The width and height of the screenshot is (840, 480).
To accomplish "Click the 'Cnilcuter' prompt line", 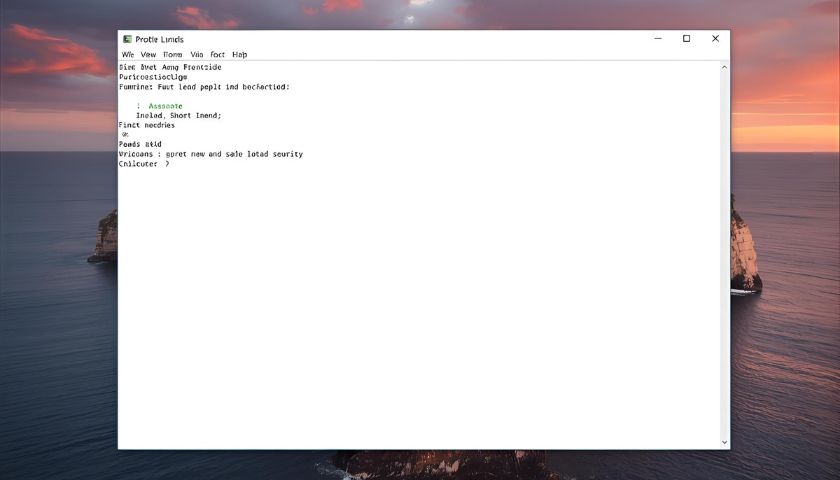I will click(x=144, y=164).
